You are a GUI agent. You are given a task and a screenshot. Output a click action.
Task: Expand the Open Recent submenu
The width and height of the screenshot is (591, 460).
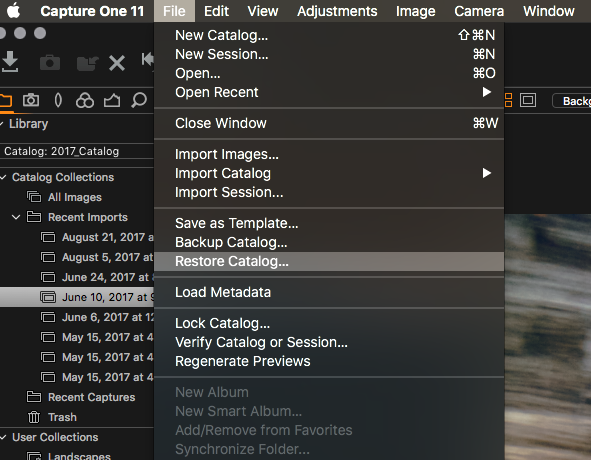(329, 92)
